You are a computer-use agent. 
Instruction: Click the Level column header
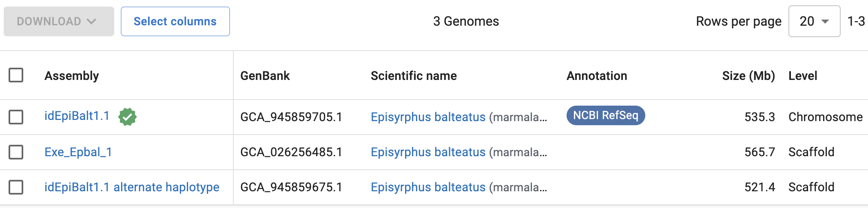tap(803, 76)
